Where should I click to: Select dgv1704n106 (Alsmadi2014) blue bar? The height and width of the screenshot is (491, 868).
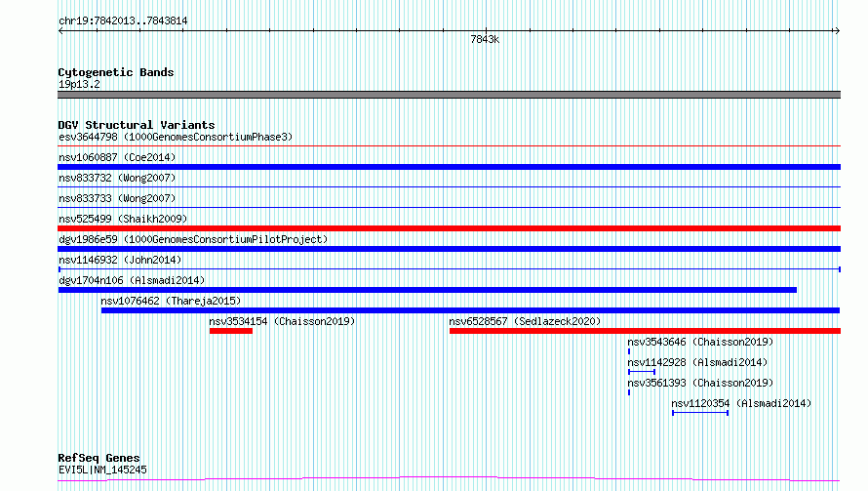427,290
